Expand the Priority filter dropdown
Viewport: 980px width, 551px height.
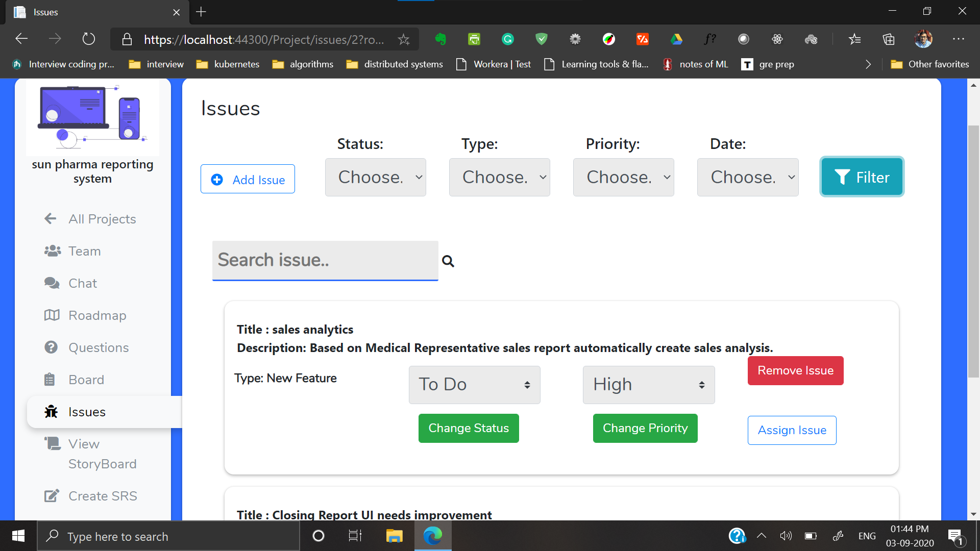pos(623,177)
